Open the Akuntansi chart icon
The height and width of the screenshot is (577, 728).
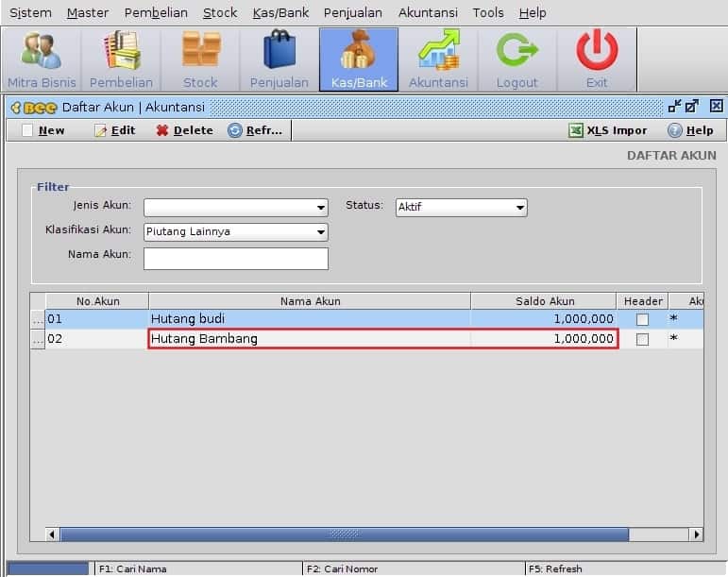pyautogui.click(x=438, y=59)
